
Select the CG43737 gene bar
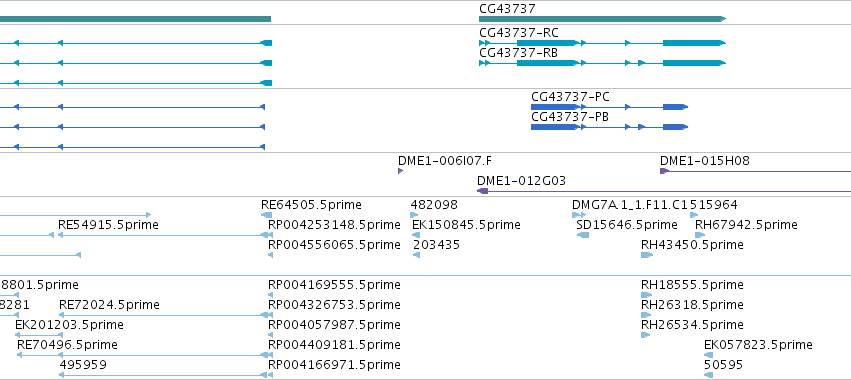(x=602, y=19)
